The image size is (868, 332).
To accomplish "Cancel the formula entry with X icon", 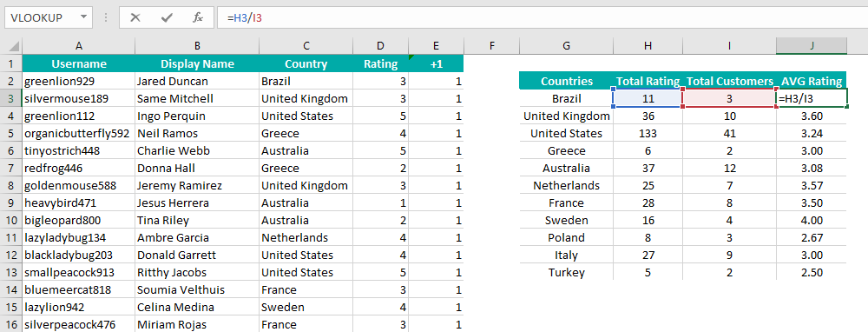I will click(x=135, y=17).
